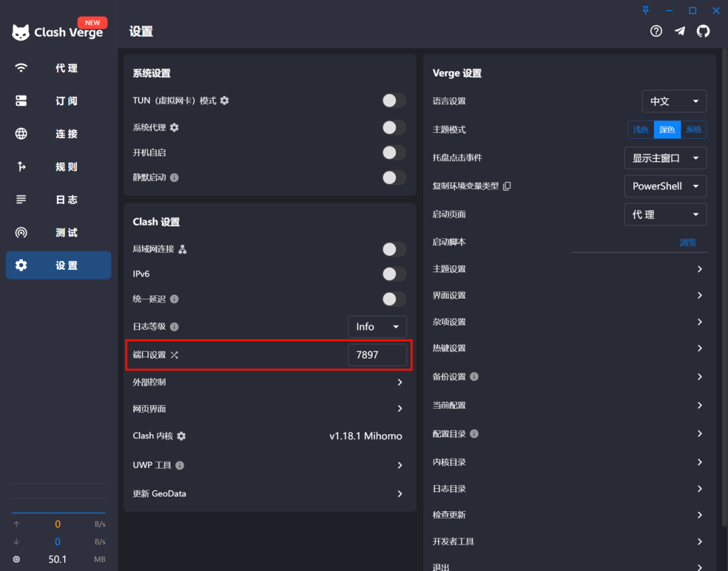This screenshot has height=571, width=728.
Task: Expand the 外部控制 settings row
Action: [x=400, y=383]
